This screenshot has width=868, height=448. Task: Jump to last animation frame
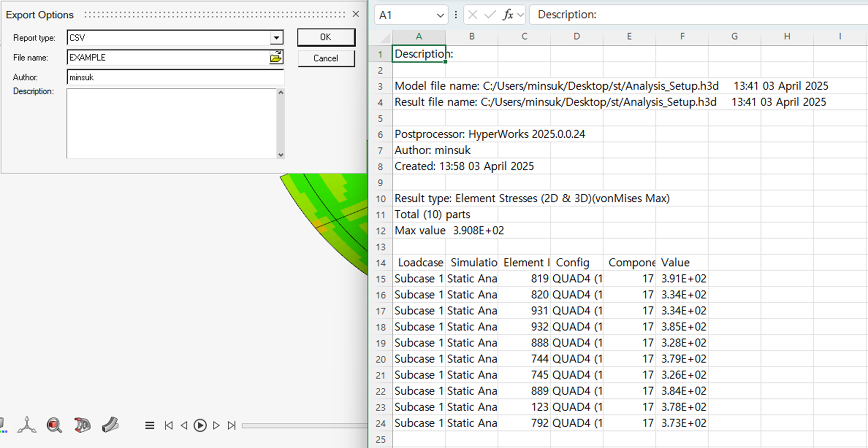[231, 426]
